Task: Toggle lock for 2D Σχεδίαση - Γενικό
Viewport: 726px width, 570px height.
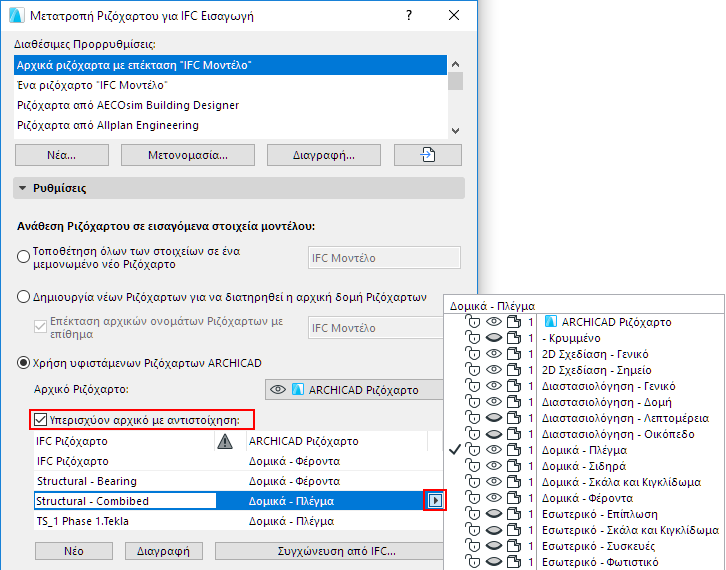Action: coord(473,354)
